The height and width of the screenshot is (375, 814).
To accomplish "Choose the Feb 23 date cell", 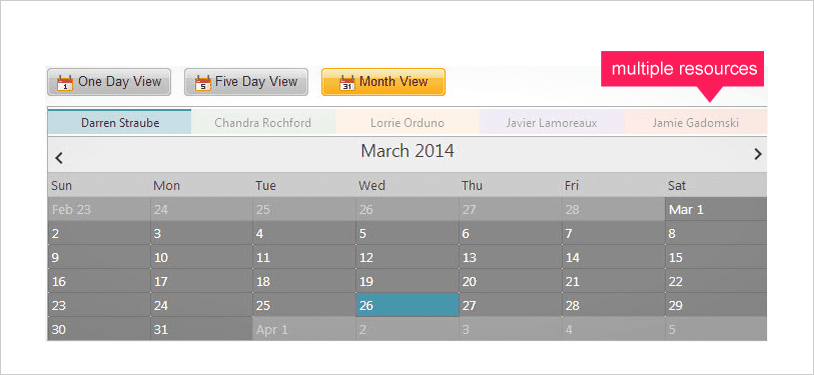I will (99, 209).
